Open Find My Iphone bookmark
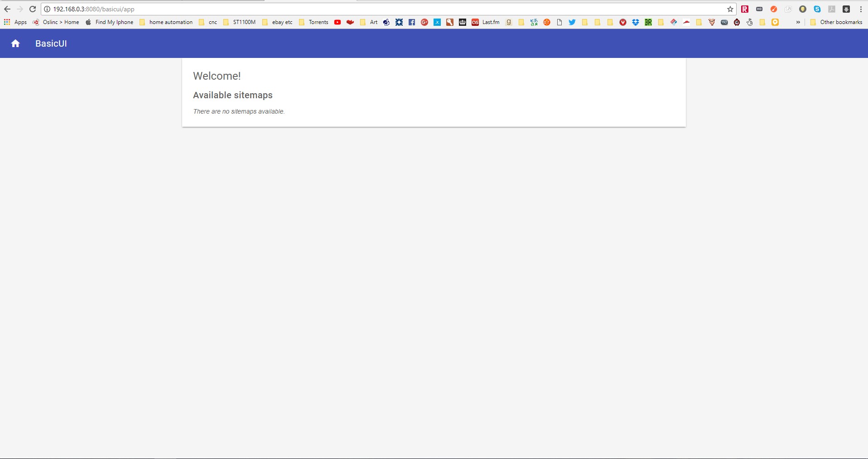This screenshot has height=459, width=868. tap(109, 22)
